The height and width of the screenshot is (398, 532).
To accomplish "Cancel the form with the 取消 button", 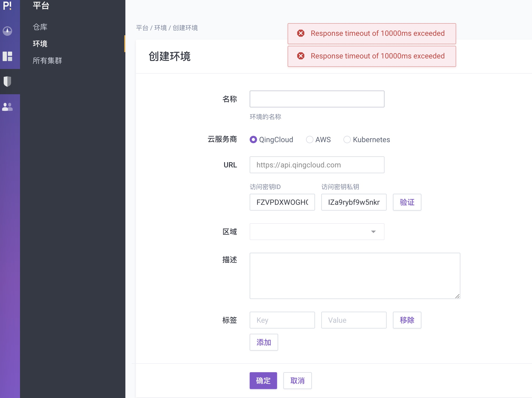I will [297, 381].
